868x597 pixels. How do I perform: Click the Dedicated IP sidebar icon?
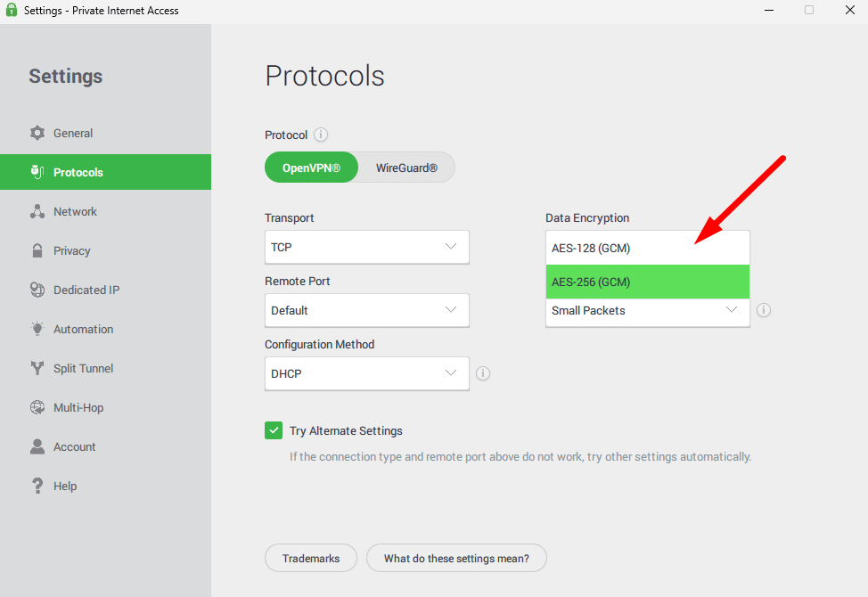tap(37, 290)
